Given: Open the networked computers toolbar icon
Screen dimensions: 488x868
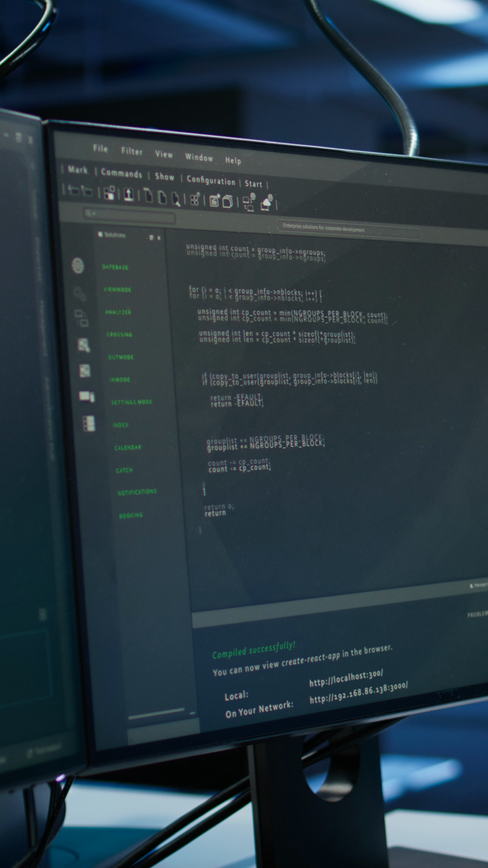Looking at the screenshot, I should tap(249, 203).
